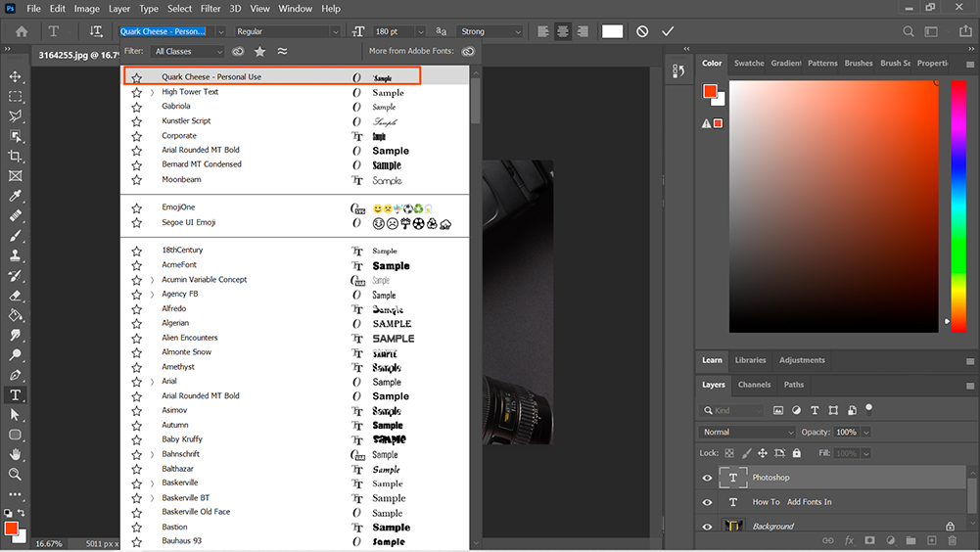
Task: Select Quark Cheese - Personal Use font
Action: pos(211,76)
